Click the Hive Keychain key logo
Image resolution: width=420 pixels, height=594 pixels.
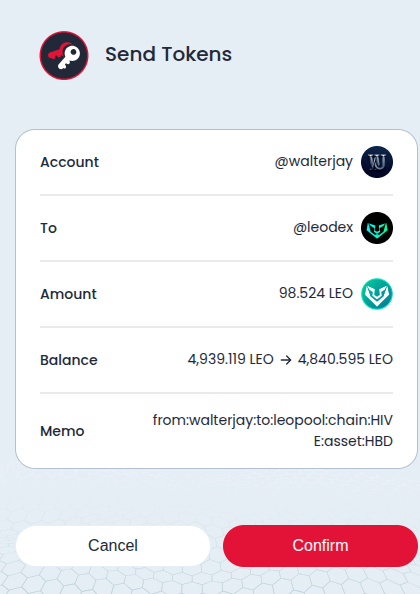(x=64, y=55)
